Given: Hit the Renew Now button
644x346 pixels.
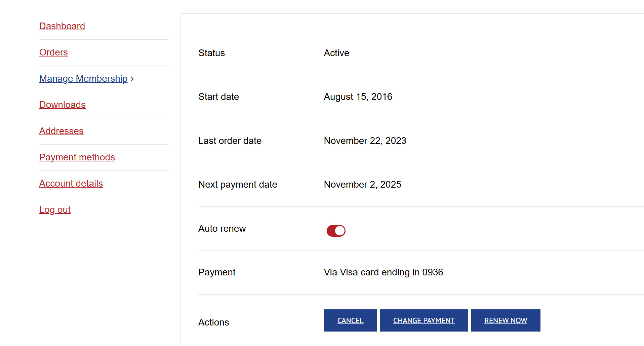Looking at the screenshot, I should coord(505,320).
